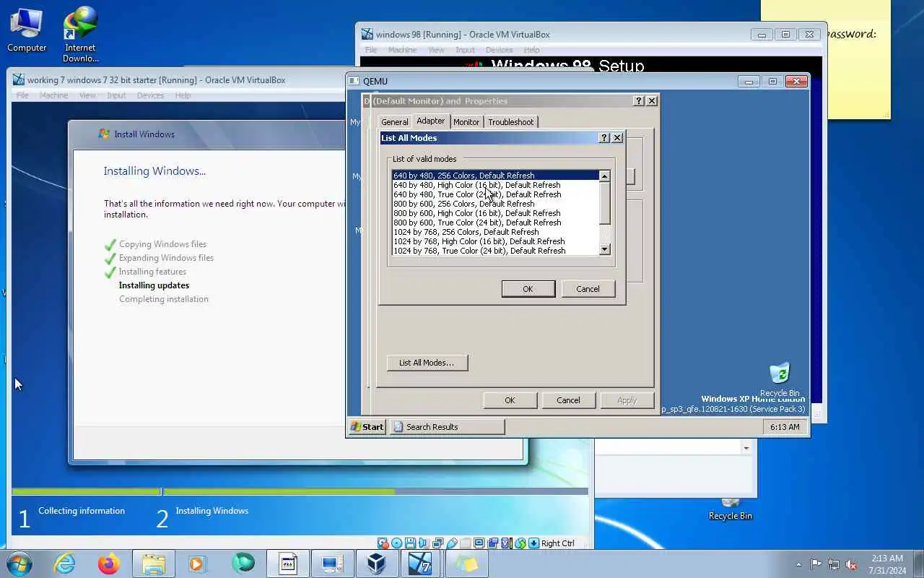Open the Internet Download Manager desktop shortcut
Viewport: 924px width, 578px height.
coord(80,34)
